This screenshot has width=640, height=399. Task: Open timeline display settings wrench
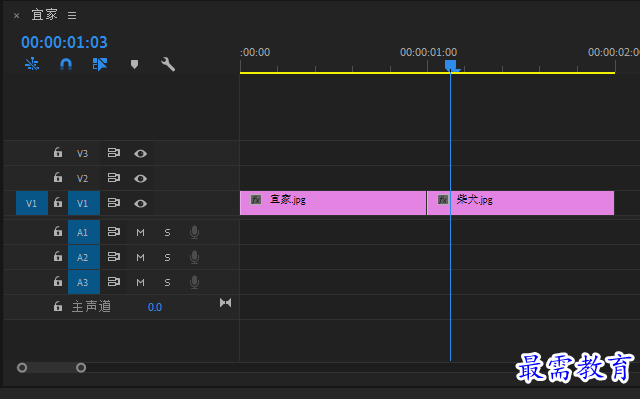168,64
